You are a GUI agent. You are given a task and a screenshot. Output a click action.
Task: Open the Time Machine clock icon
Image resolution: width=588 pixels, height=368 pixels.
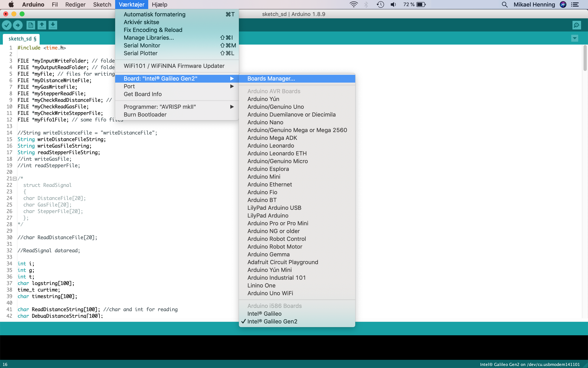point(380,4)
